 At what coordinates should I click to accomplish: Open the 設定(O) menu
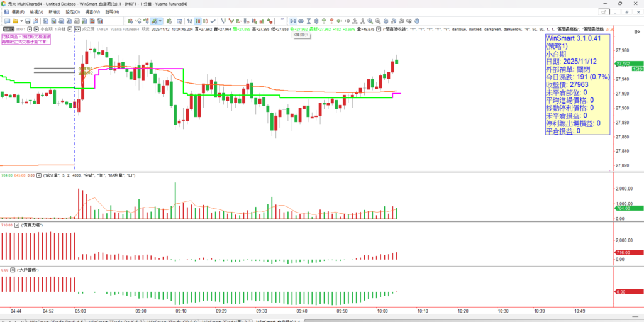(73, 12)
